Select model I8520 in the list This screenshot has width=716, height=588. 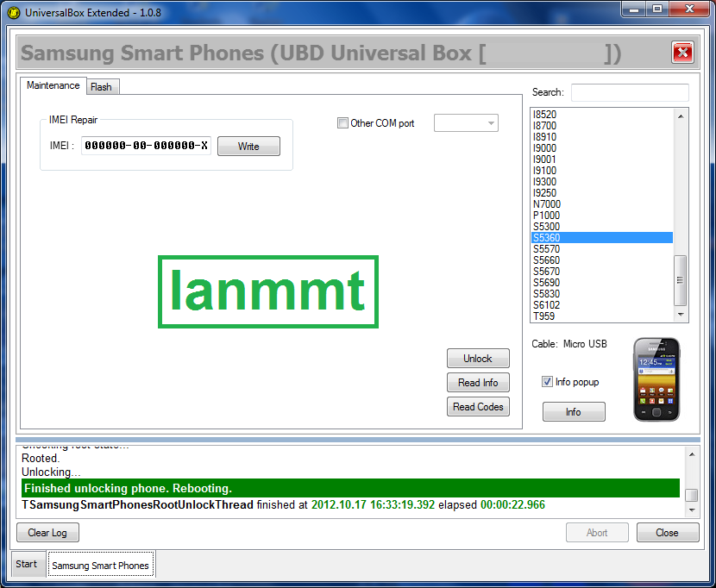click(x=602, y=114)
